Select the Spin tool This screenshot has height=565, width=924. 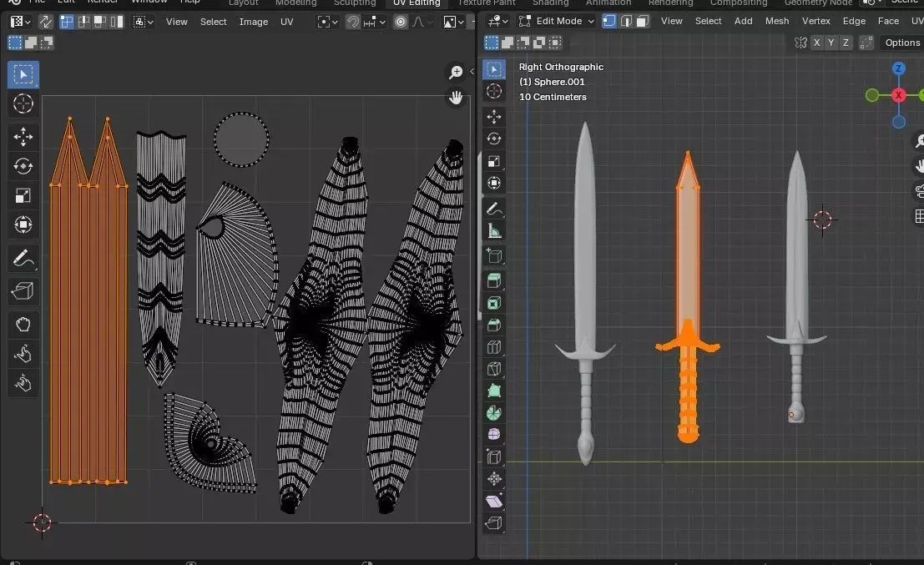tap(494, 413)
